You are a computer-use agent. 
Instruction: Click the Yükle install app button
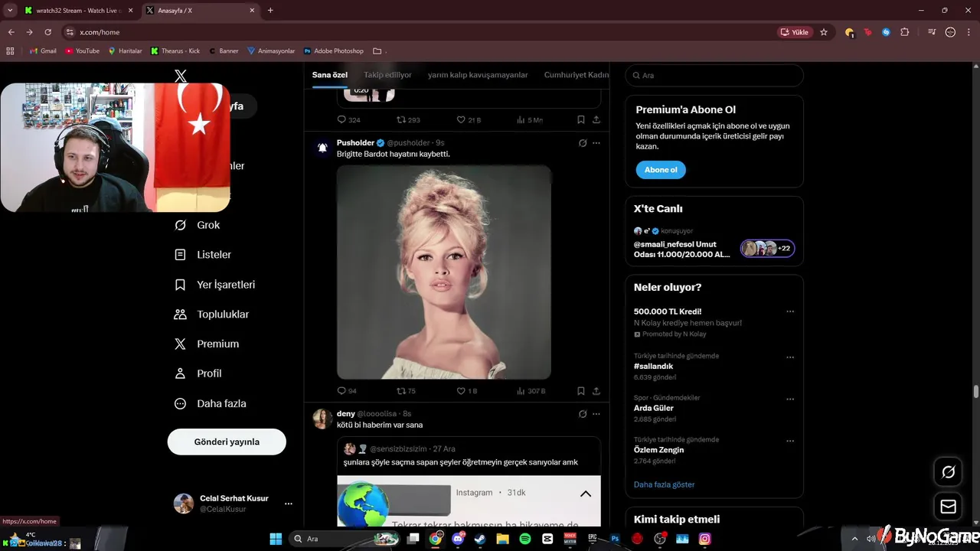coord(795,32)
